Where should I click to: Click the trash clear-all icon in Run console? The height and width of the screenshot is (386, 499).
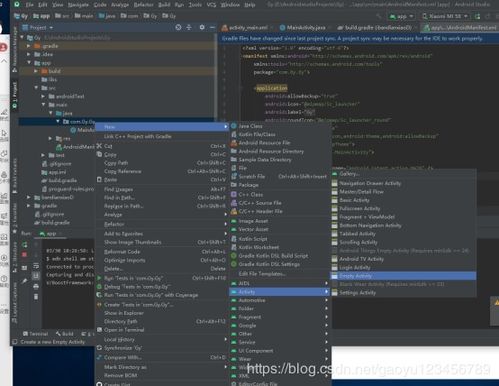click(x=36, y=297)
